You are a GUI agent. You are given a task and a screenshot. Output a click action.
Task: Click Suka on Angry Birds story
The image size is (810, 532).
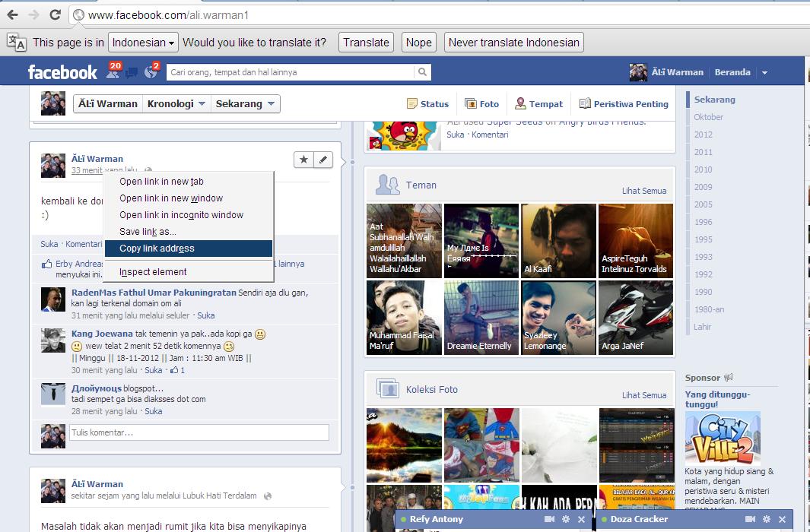coord(455,135)
